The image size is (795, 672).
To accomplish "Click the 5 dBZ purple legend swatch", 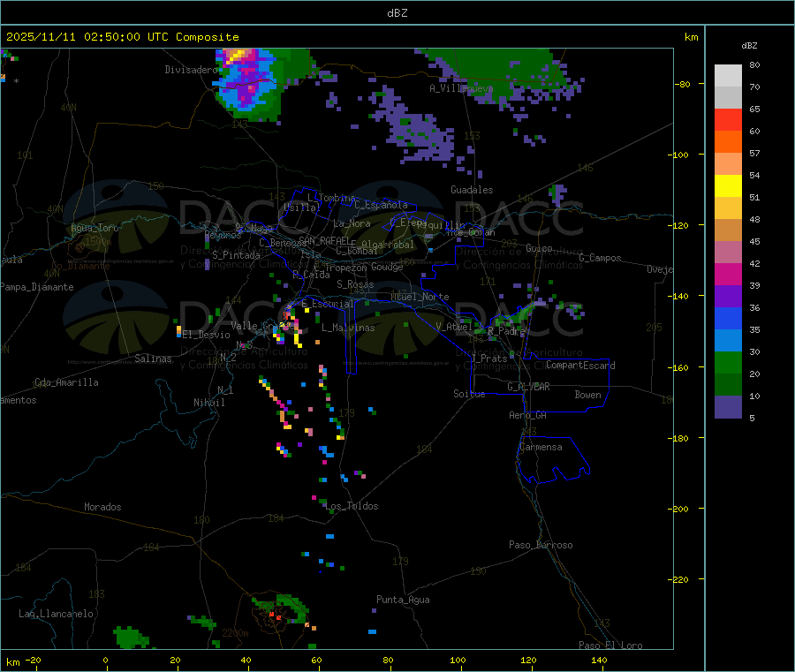I will point(728,407).
